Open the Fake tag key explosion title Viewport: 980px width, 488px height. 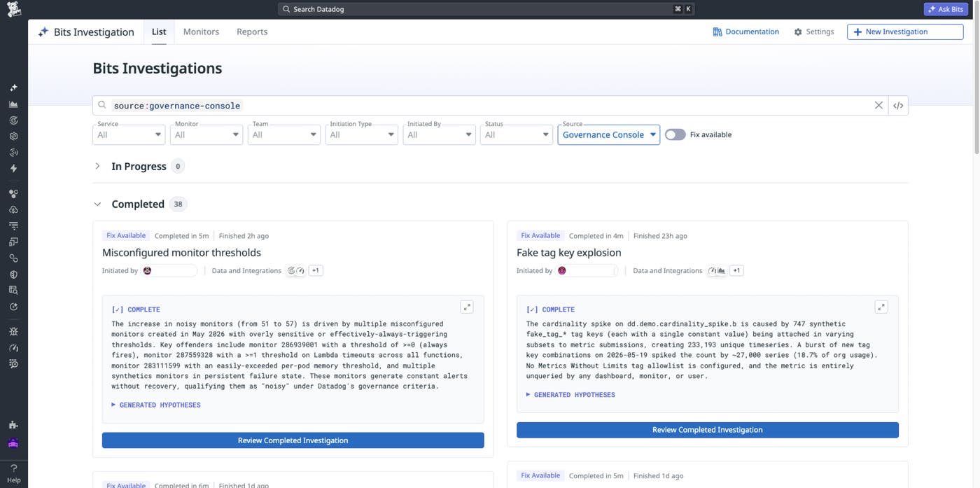click(568, 253)
